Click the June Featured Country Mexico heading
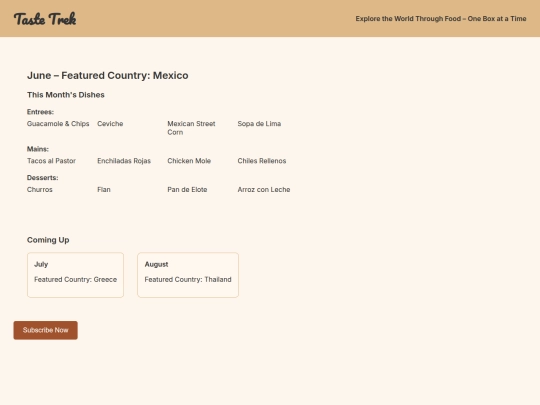Viewport: 540px width, 405px height. point(108,75)
